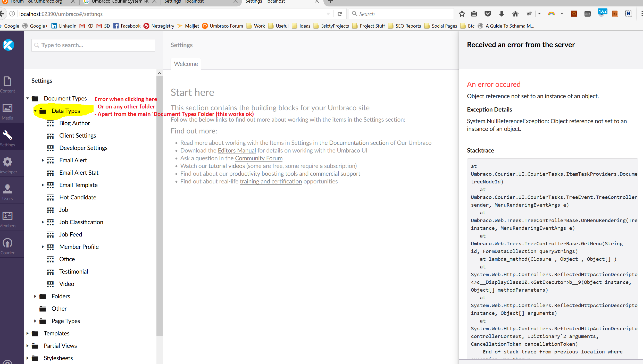
Task: Open the Pocket shield icon
Action: (x=488, y=14)
